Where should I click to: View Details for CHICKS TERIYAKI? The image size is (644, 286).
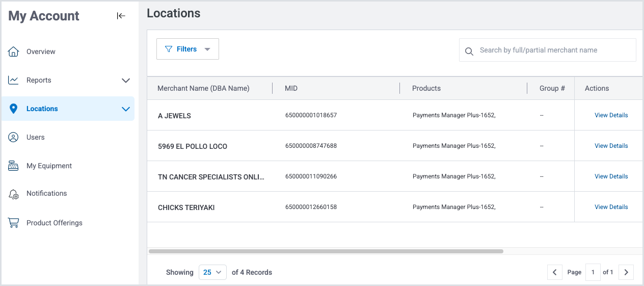[611, 207]
